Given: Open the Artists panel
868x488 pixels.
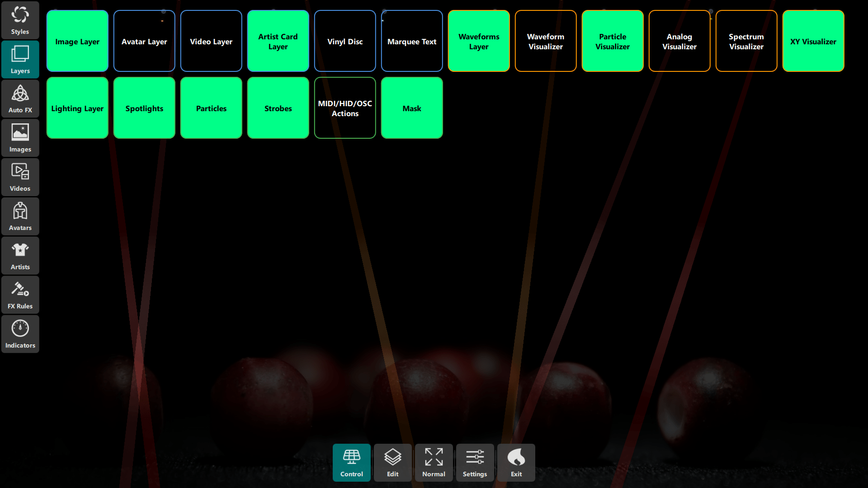Looking at the screenshot, I should (20, 255).
